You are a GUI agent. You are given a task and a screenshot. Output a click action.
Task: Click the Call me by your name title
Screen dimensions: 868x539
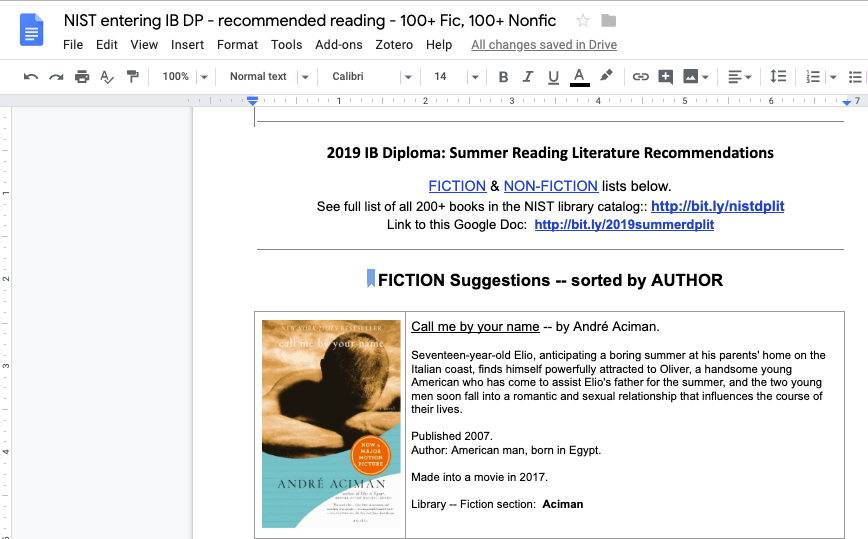pyautogui.click(x=475, y=326)
